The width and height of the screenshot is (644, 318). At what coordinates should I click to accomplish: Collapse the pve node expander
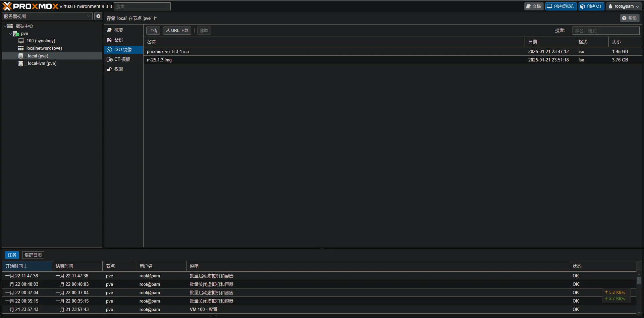tap(10, 34)
